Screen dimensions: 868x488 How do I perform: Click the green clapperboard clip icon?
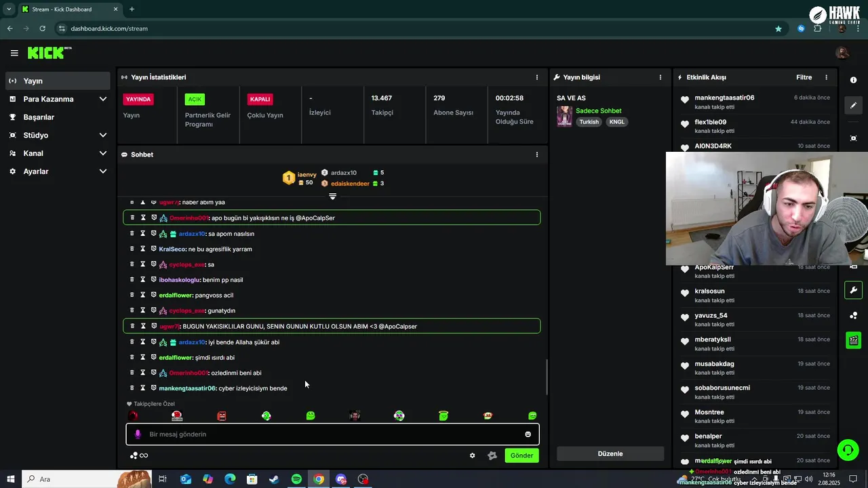tap(853, 340)
